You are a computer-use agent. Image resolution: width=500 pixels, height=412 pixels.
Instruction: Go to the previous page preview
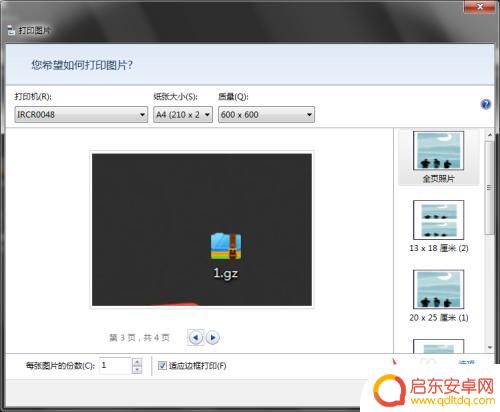point(195,338)
